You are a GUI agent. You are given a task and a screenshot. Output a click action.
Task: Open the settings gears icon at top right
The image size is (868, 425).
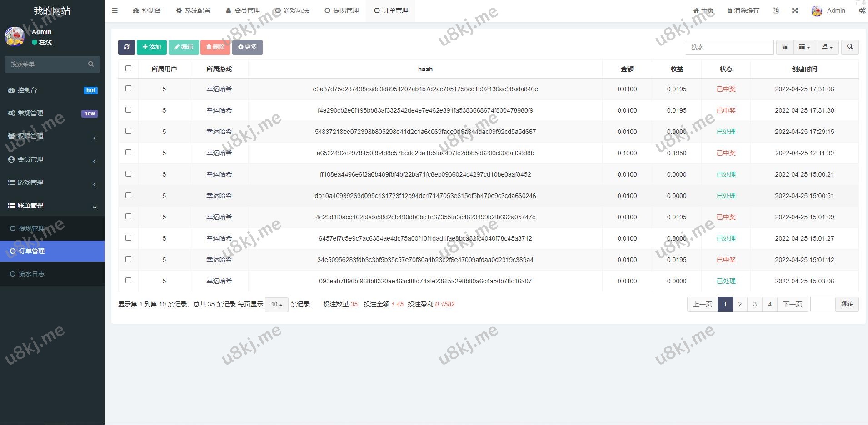click(862, 10)
